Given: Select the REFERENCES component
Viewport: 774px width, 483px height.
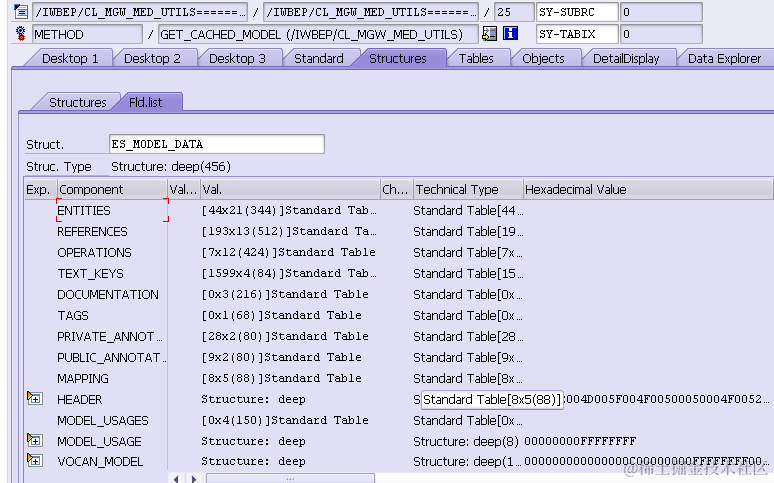Looking at the screenshot, I should click(x=92, y=232).
